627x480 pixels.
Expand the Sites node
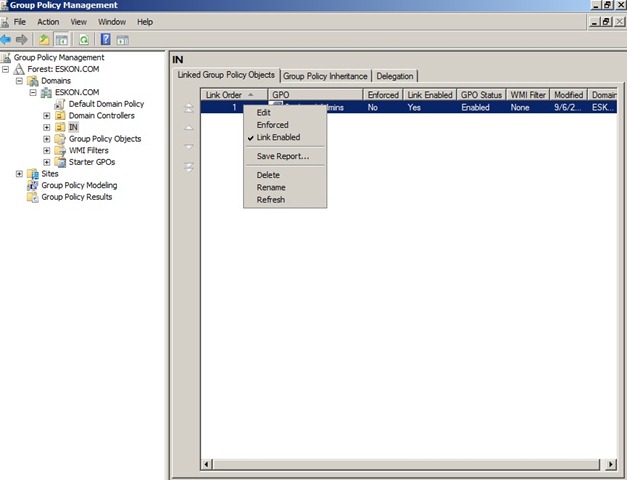(x=19, y=174)
